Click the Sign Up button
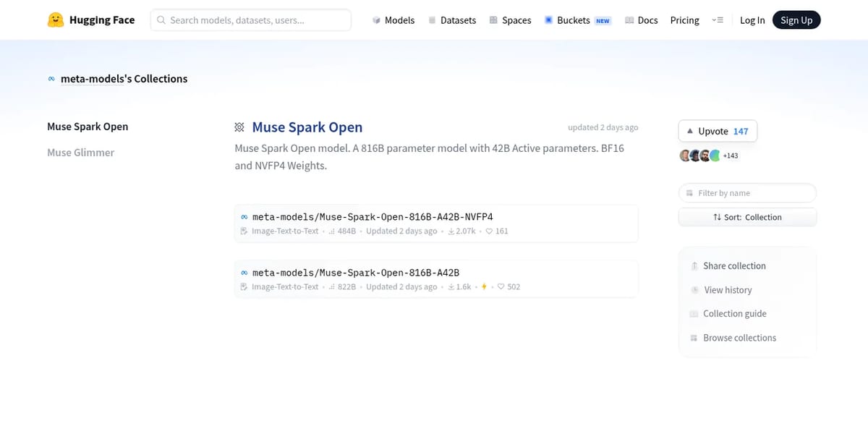The width and height of the screenshot is (868, 434). coord(796,20)
